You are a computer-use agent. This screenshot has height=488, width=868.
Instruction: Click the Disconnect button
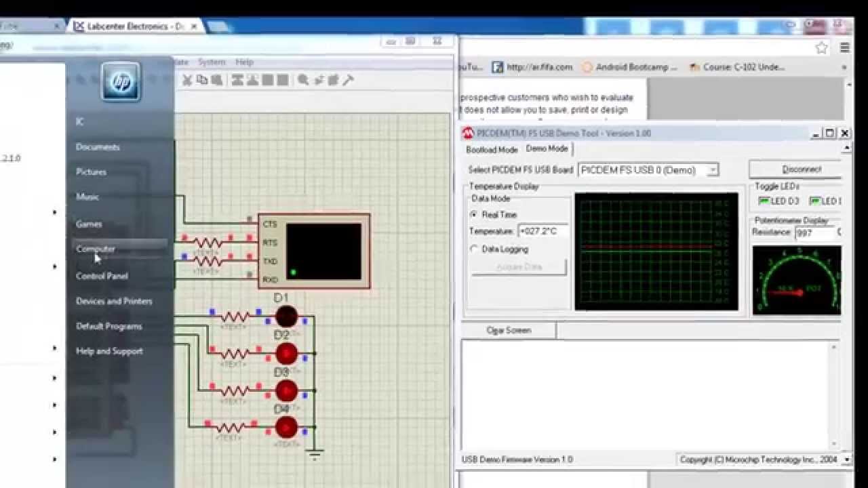coord(795,169)
